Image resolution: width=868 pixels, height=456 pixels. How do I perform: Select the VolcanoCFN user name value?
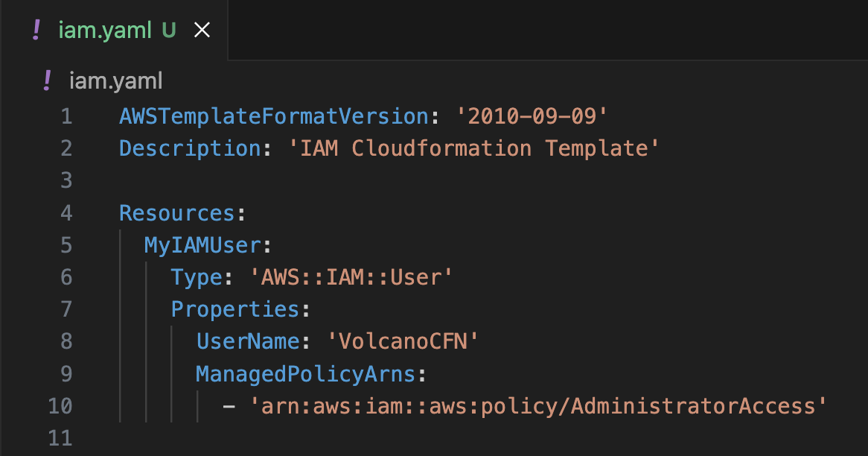click(402, 341)
